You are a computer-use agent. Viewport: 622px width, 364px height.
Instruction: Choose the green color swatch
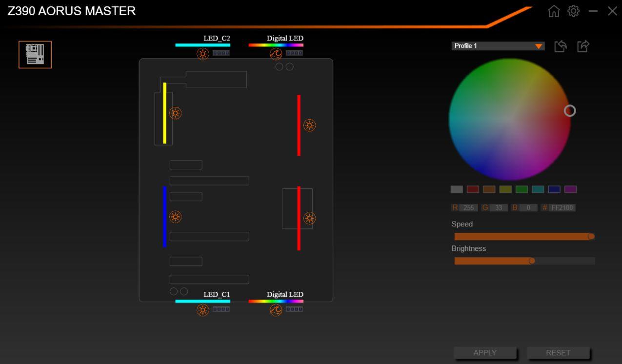[522, 189]
